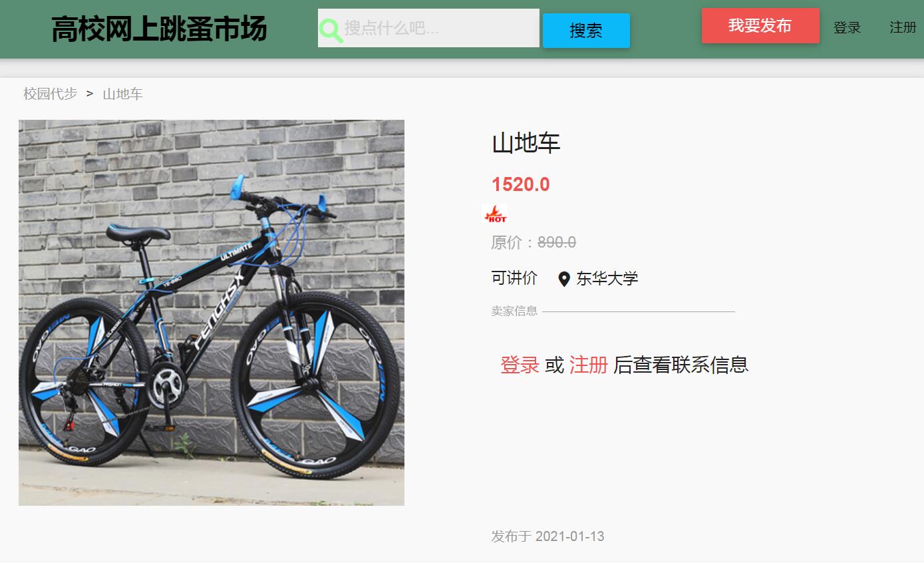Image resolution: width=924 pixels, height=563 pixels.
Task: Click the 1520.0 price text
Action: pos(521,184)
